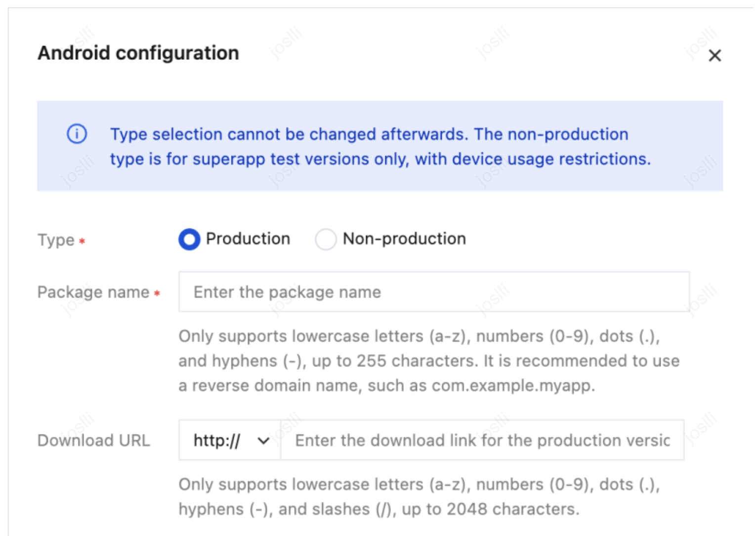Click the com.example.myapp example text
Screen dimensions: 756x536
pos(512,386)
